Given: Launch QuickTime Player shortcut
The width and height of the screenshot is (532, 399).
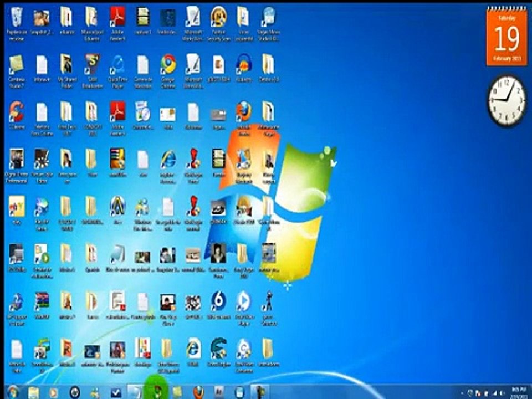Looking at the screenshot, I should pyautogui.click(x=117, y=70).
